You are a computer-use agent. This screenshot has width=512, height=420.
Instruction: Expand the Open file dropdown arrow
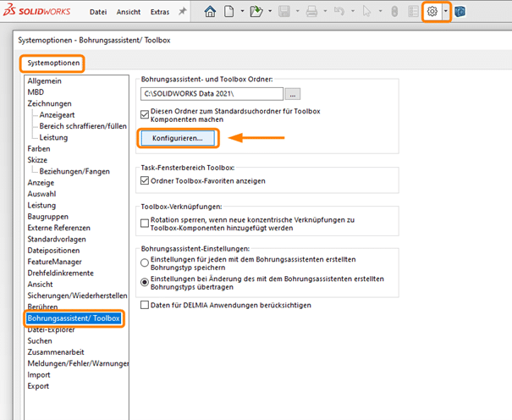click(x=270, y=11)
